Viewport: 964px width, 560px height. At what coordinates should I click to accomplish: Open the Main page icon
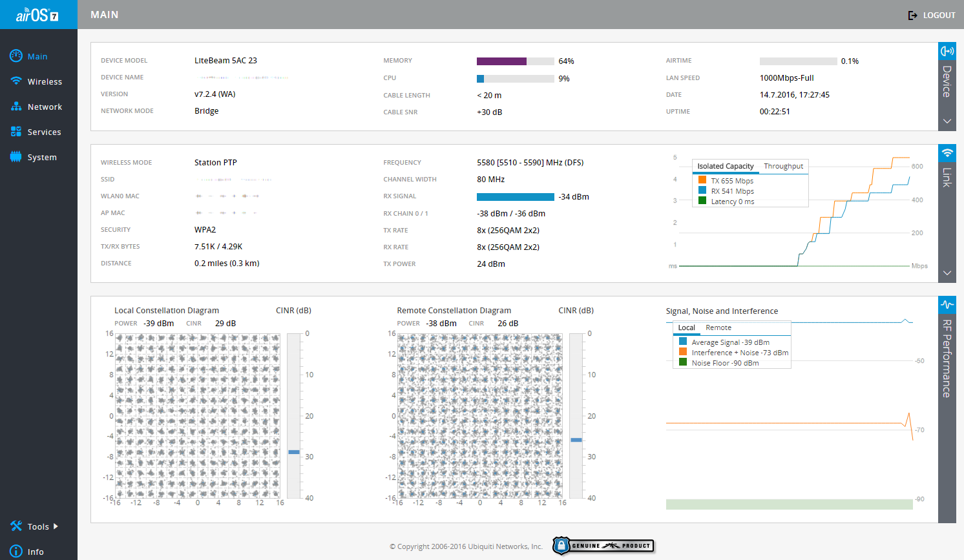16,56
